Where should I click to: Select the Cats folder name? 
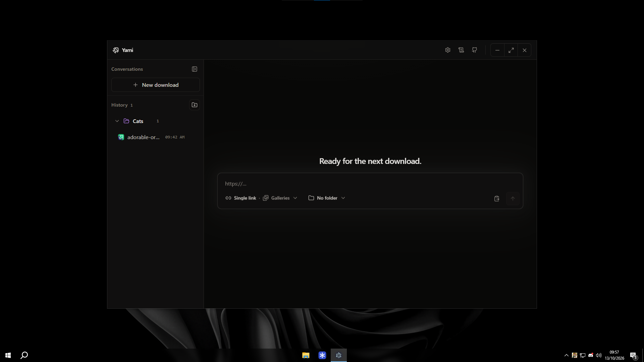coord(138,121)
